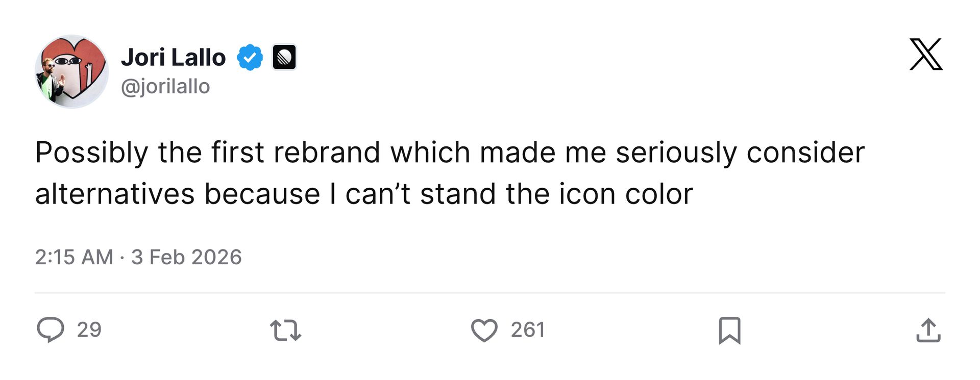
Task: Click the blue verified checkmark badge
Action: pyautogui.click(x=250, y=57)
